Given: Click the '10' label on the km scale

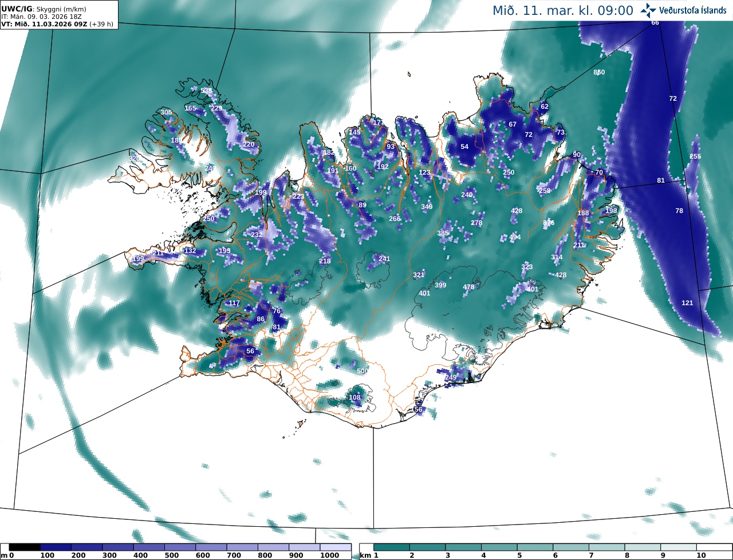Looking at the screenshot, I should point(701,556).
